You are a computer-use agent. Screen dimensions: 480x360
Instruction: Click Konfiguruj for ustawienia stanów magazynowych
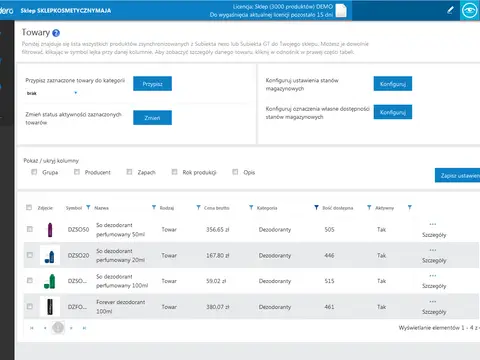(x=393, y=84)
